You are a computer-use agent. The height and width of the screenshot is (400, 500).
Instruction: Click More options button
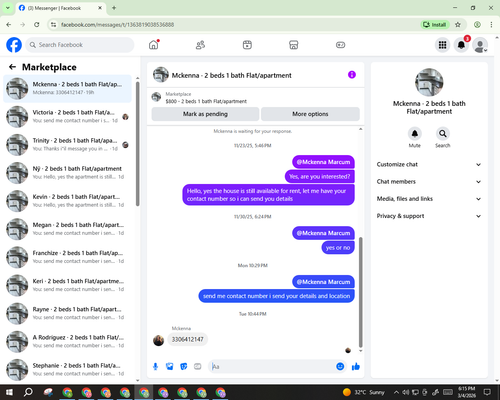[310, 114]
